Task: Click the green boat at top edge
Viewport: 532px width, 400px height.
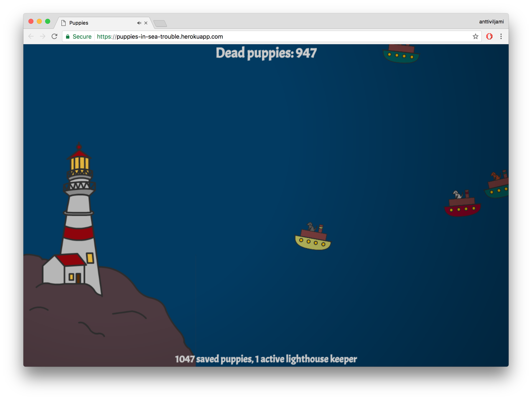Action: [x=401, y=54]
